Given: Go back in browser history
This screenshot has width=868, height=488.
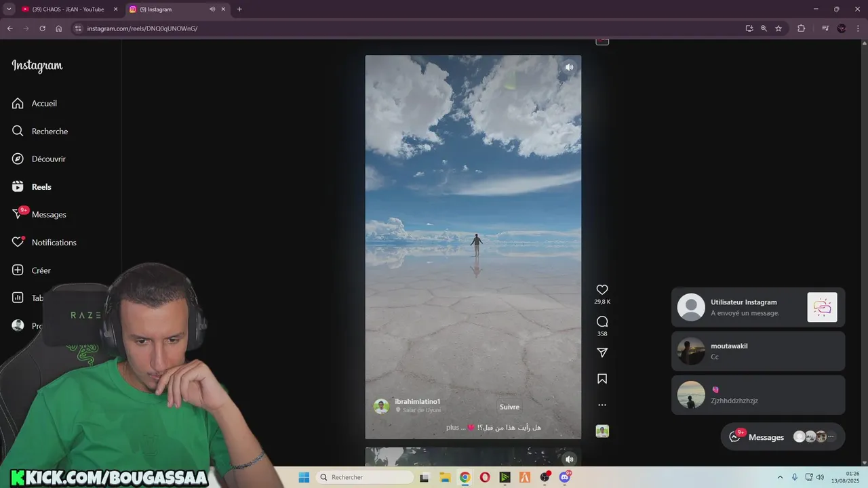Looking at the screenshot, I should (x=9, y=28).
